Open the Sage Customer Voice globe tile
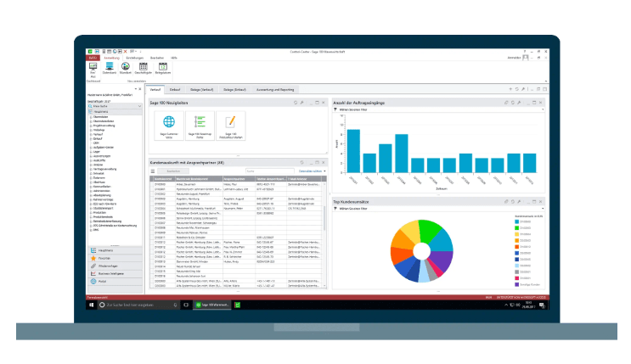Image resolution: width=631 pixels, height=364 pixels. [169, 126]
